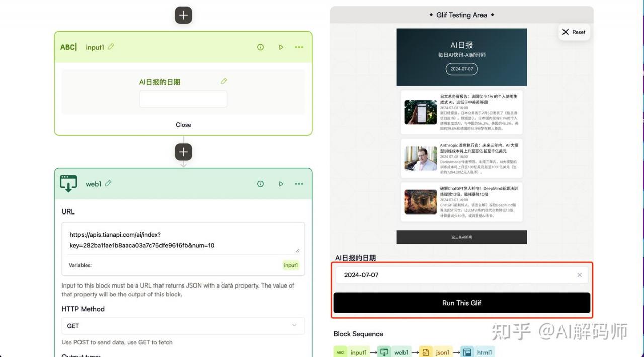Click the URL label in web1 block
The width and height of the screenshot is (644, 357).
coord(68,211)
